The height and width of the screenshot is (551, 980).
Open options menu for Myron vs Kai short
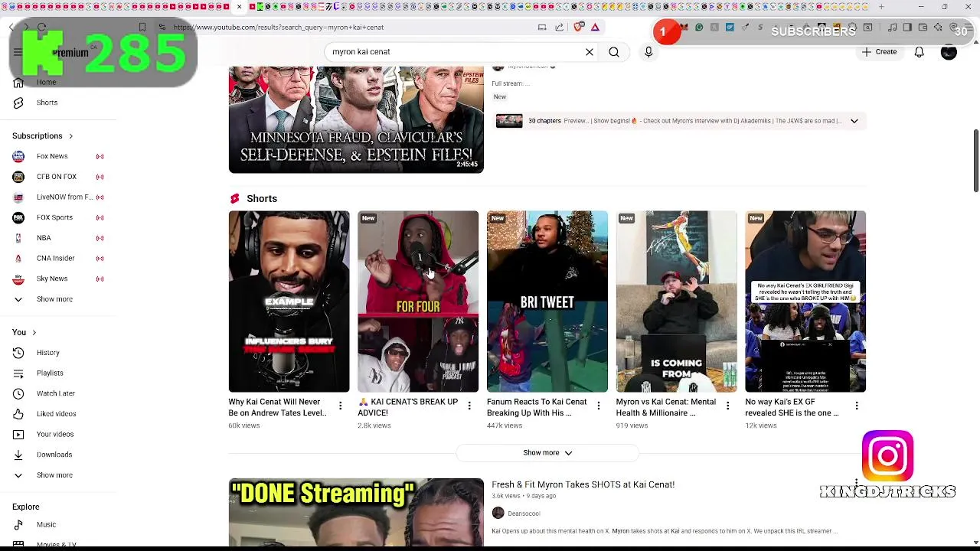(728, 406)
